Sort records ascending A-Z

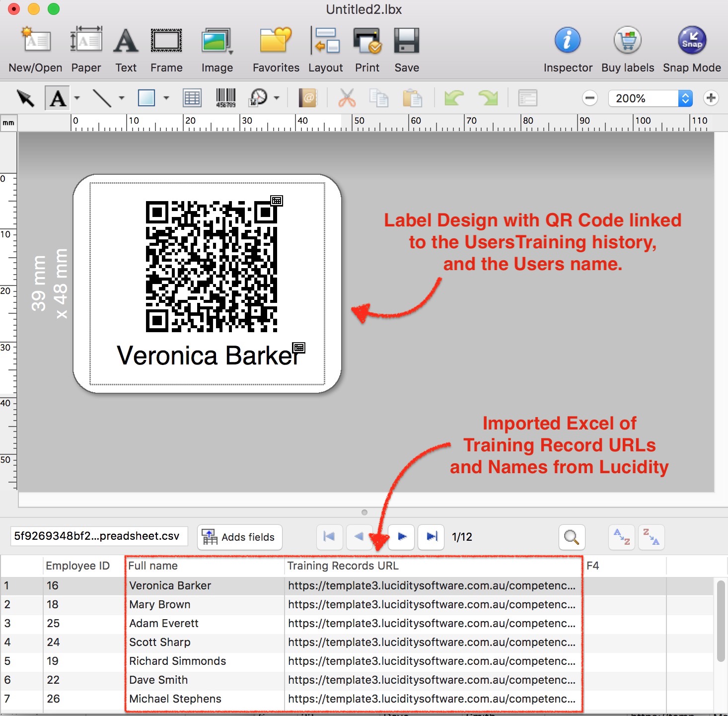point(621,537)
